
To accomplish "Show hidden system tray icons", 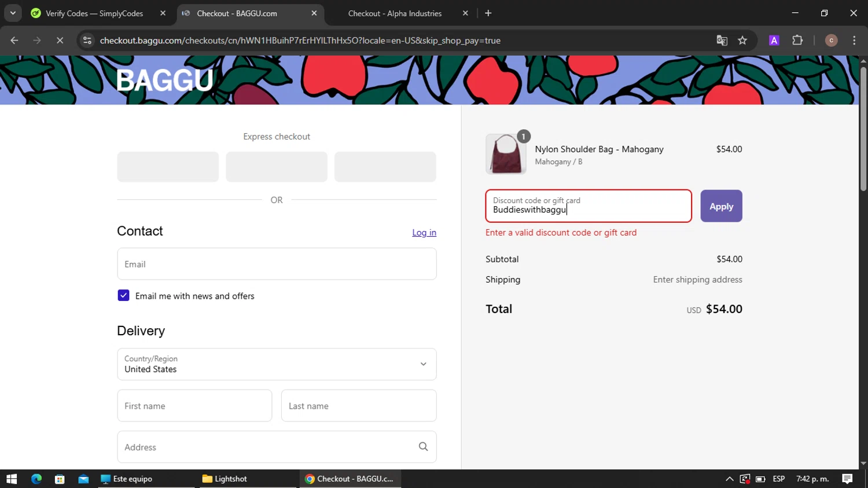I will click(729, 479).
